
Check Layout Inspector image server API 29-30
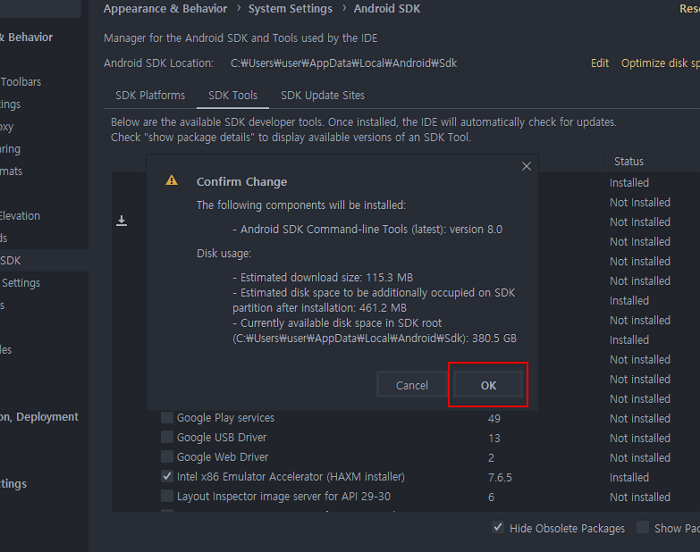[x=167, y=496]
